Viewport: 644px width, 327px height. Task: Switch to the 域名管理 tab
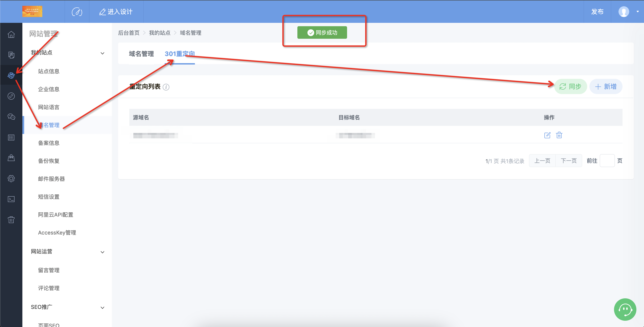point(141,54)
